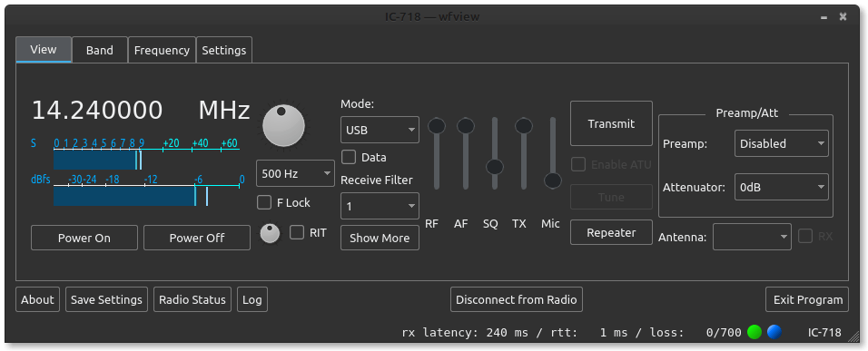Open the Antenna dropdown
868x351 pixels.
753,237
